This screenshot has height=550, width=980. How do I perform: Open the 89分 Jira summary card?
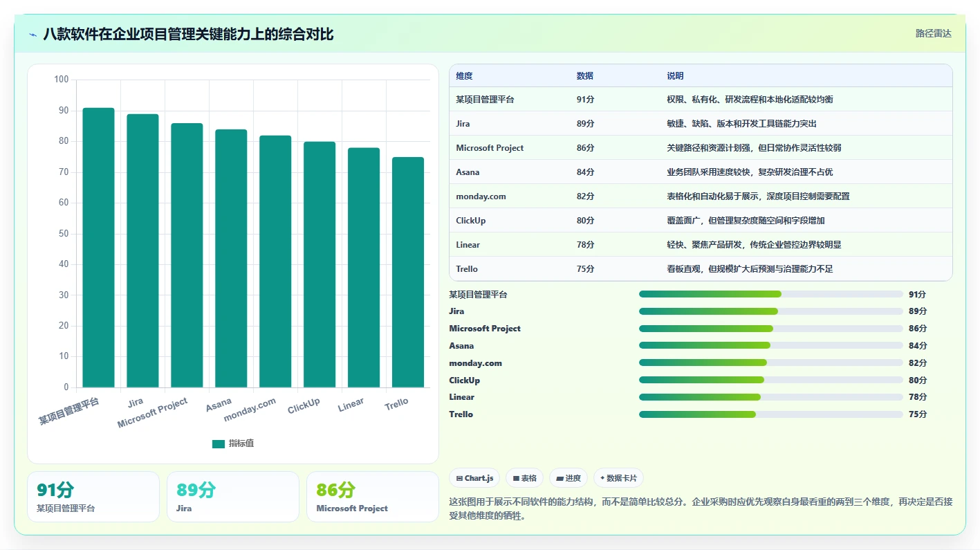pyautogui.click(x=233, y=497)
